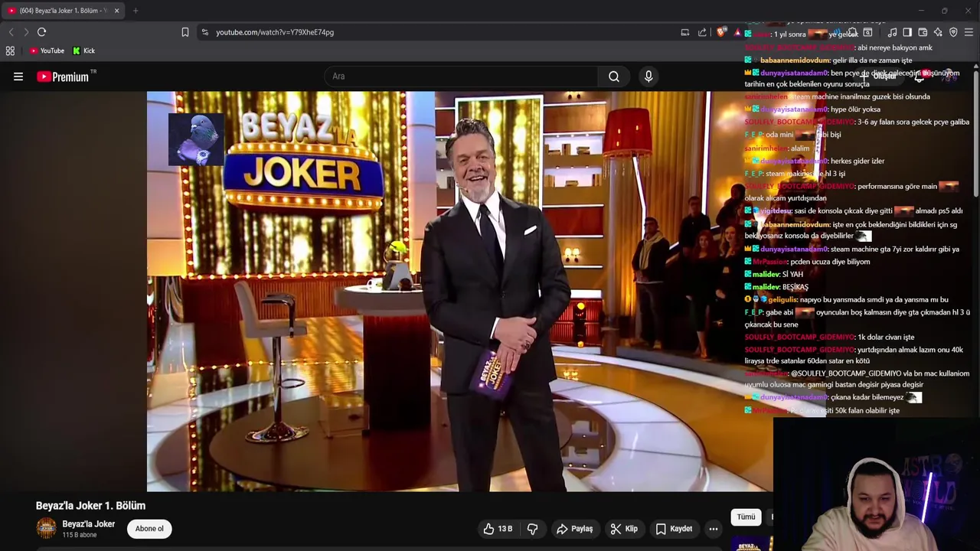Screen dimensions: 980x551
Task: Toggle the browser sidebar panel
Action: (x=907, y=32)
